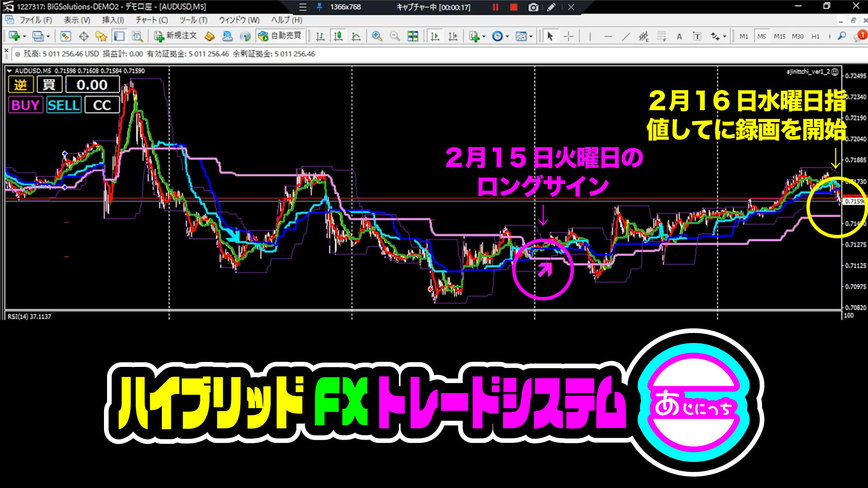Open the チャート (Chart) menu

[151, 20]
